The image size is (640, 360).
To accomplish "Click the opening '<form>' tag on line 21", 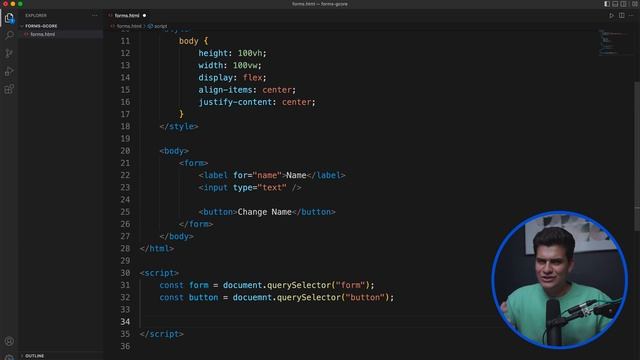I will pyautogui.click(x=193, y=163).
